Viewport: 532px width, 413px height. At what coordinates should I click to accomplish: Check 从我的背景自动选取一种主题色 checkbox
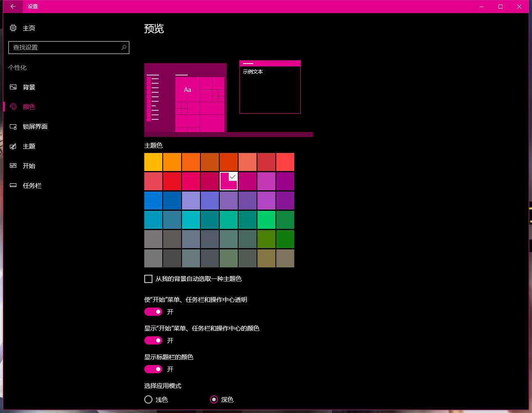pyautogui.click(x=148, y=279)
